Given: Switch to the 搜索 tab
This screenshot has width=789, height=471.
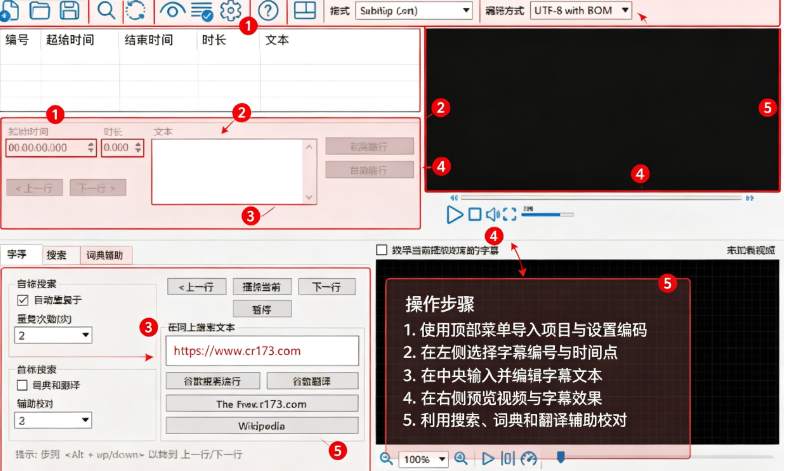Looking at the screenshot, I should click(56, 255).
